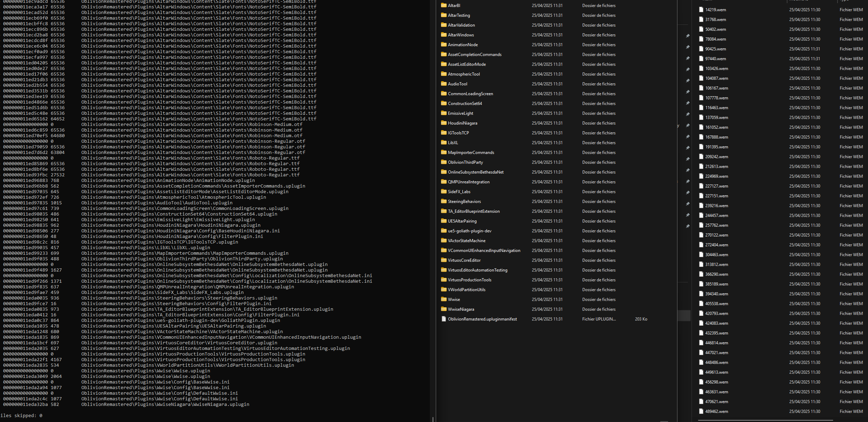Screen dimensions: 868x422
Task: Click the AltarTesting folder icon
Action: coord(444,15)
